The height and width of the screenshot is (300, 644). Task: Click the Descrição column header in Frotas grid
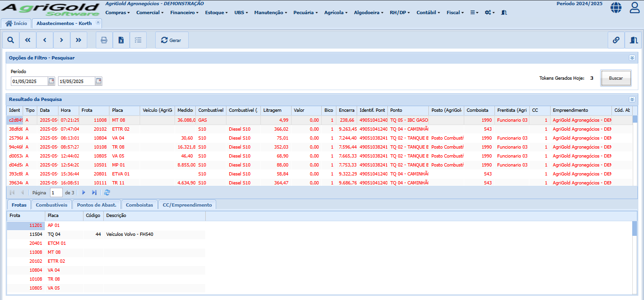(154, 216)
